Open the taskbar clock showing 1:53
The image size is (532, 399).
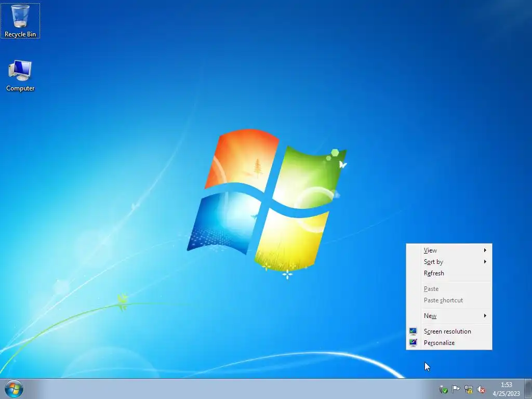pos(506,389)
